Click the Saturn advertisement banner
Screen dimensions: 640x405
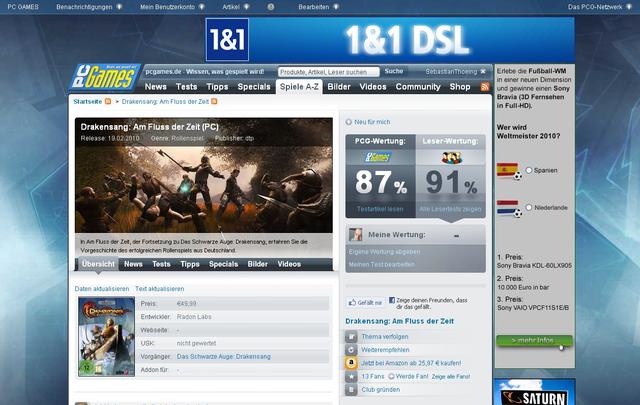coord(534,392)
